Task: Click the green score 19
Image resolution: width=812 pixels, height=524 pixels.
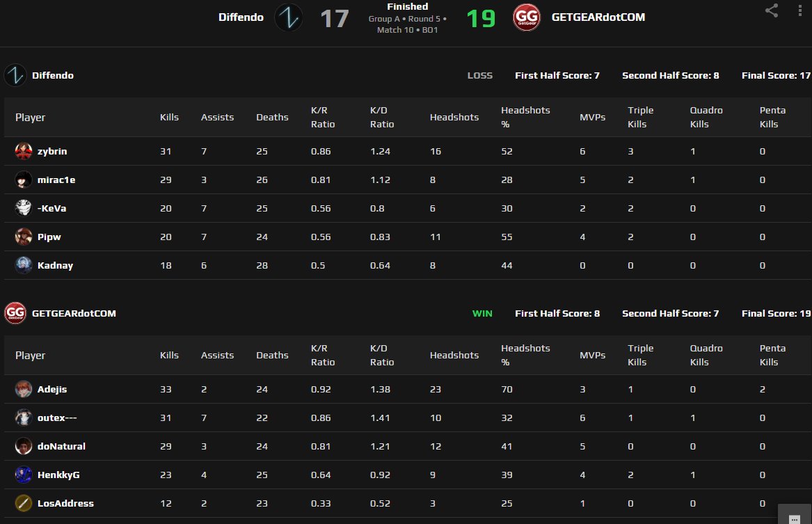Action: click(x=481, y=19)
